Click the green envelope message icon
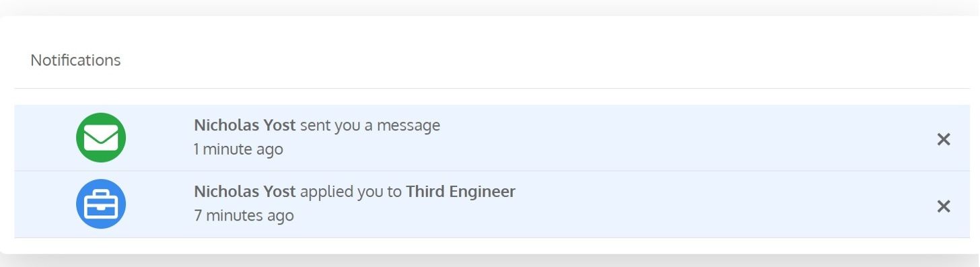Image resolution: width=980 pixels, height=267 pixels. click(x=101, y=137)
